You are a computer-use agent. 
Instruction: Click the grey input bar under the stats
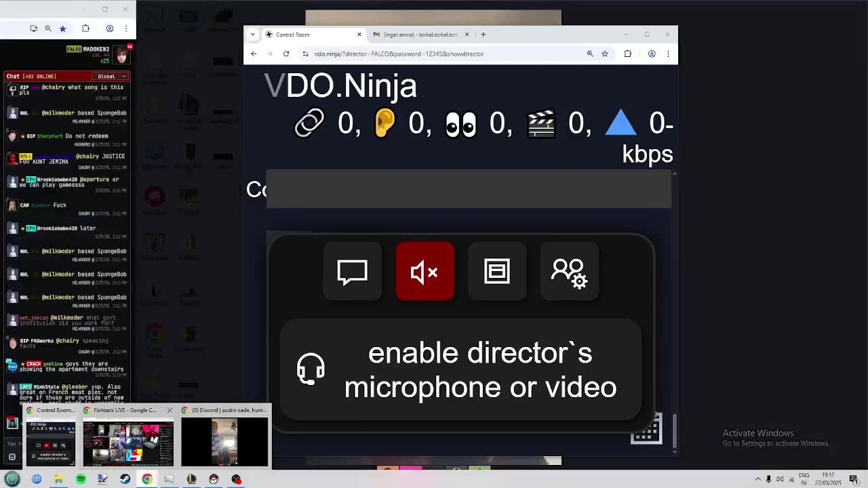(x=469, y=189)
